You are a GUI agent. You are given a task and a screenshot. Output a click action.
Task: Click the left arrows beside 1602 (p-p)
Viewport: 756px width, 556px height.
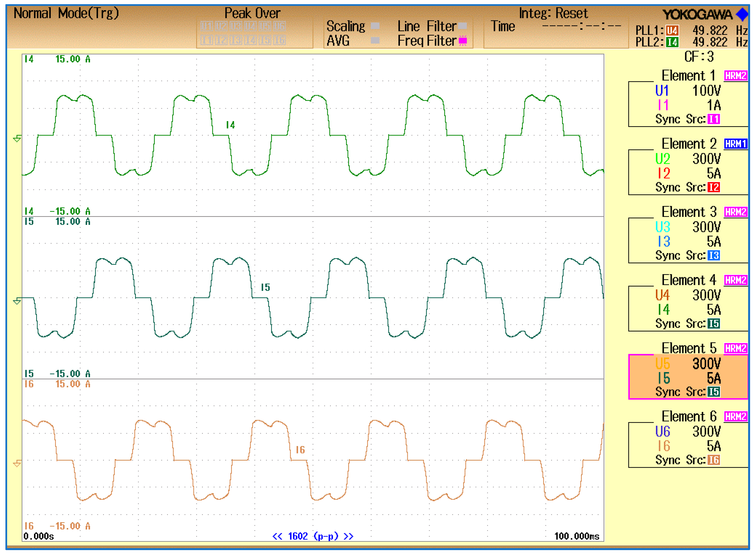pyautogui.click(x=277, y=536)
